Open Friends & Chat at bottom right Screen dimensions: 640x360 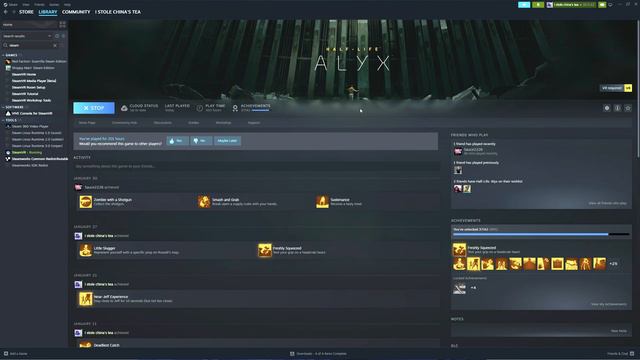(x=620, y=353)
